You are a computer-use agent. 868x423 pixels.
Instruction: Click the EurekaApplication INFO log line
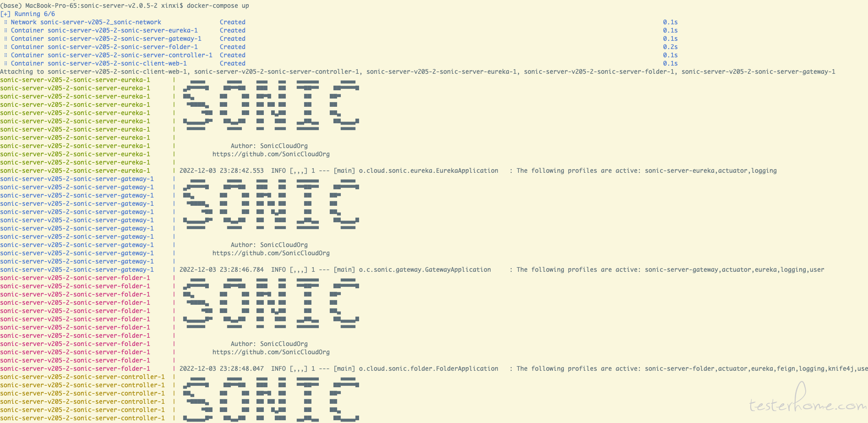tap(478, 170)
